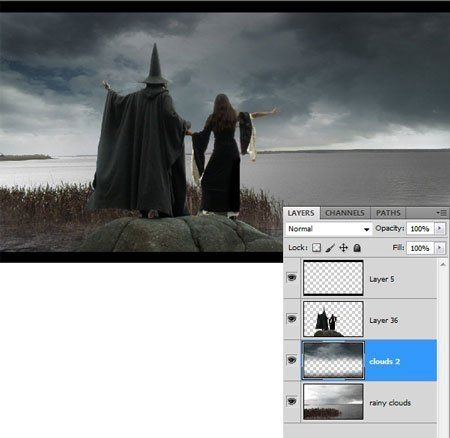
Task: Open blend mode Normal dropdown
Action: pyautogui.click(x=328, y=229)
